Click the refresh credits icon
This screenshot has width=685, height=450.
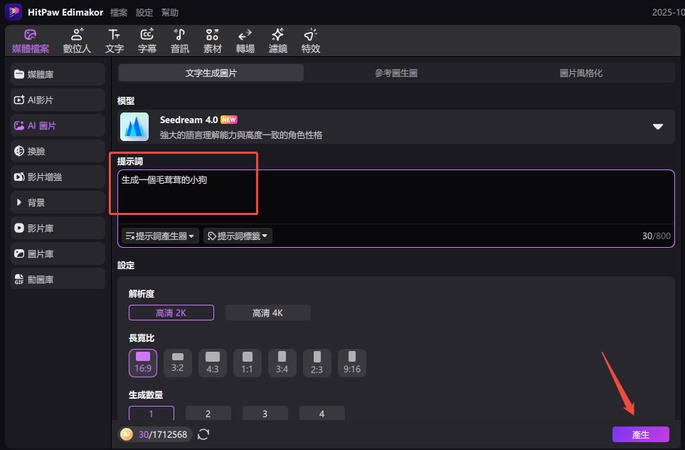tap(204, 434)
